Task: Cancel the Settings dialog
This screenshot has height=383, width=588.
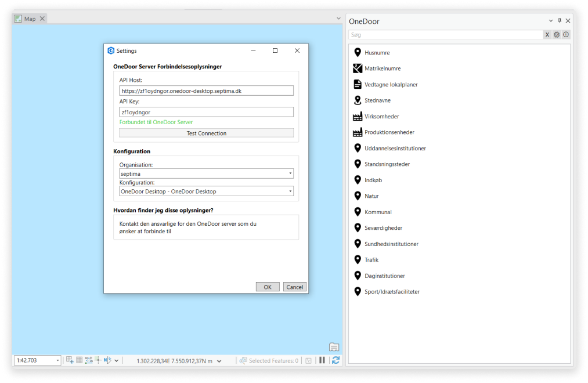Action: [x=294, y=287]
